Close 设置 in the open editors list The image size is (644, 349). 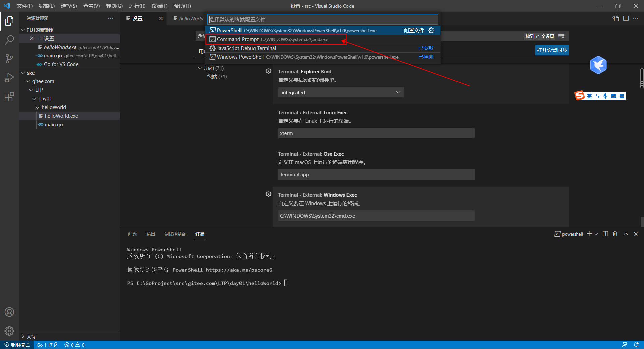point(32,38)
